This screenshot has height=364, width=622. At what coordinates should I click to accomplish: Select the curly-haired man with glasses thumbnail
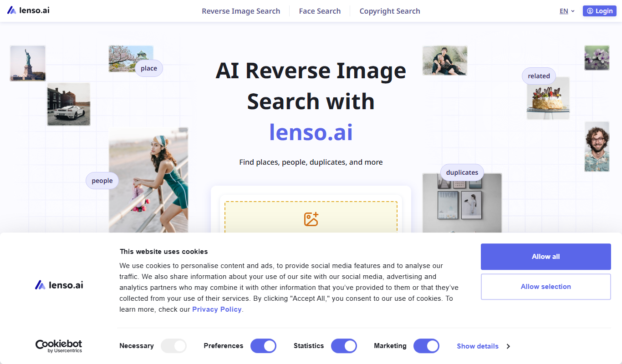[597, 147]
